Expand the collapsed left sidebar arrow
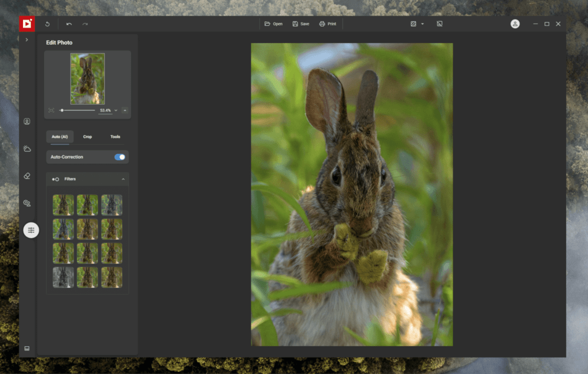Viewport: 588px width, 374px height. 27,40
